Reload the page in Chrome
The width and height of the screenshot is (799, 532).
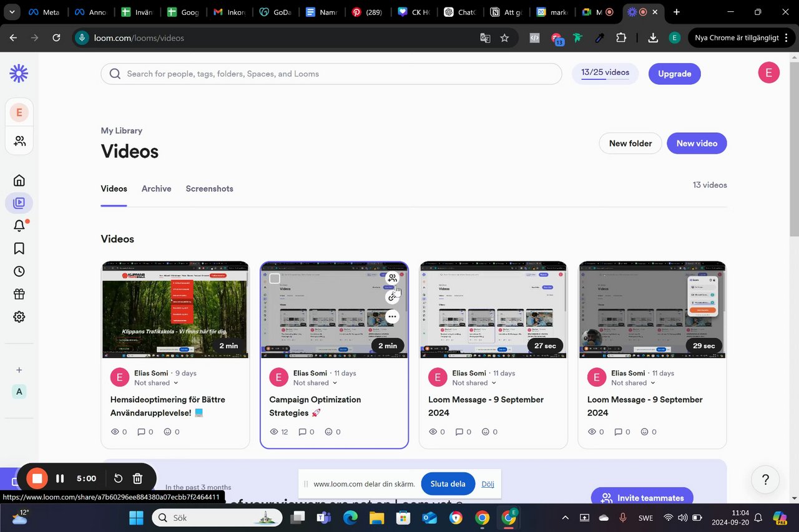tap(56, 38)
